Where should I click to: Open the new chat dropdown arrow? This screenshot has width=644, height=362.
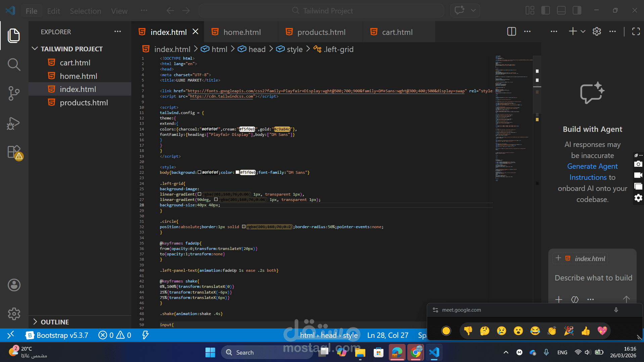pyautogui.click(x=583, y=32)
